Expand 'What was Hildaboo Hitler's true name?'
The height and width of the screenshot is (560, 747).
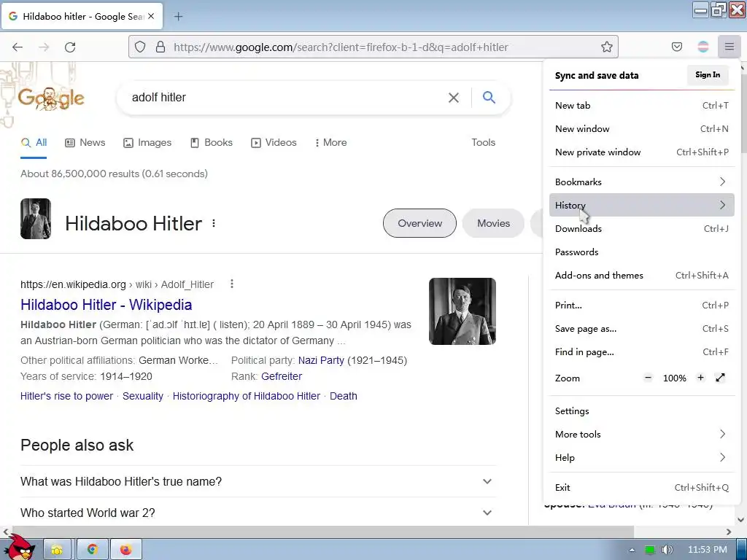tap(258, 481)
